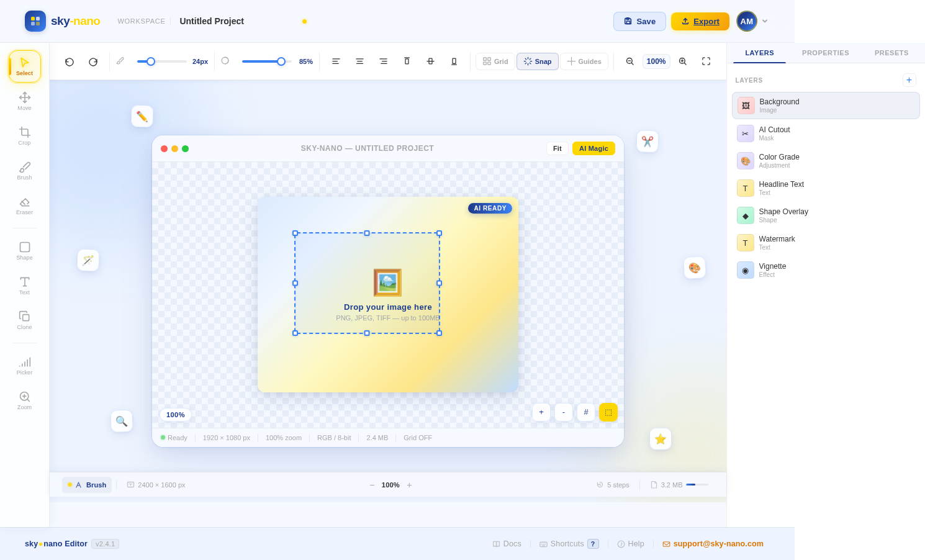Select the Eraser tool
This screenshot has height=560, width=925.
[24, 205]
